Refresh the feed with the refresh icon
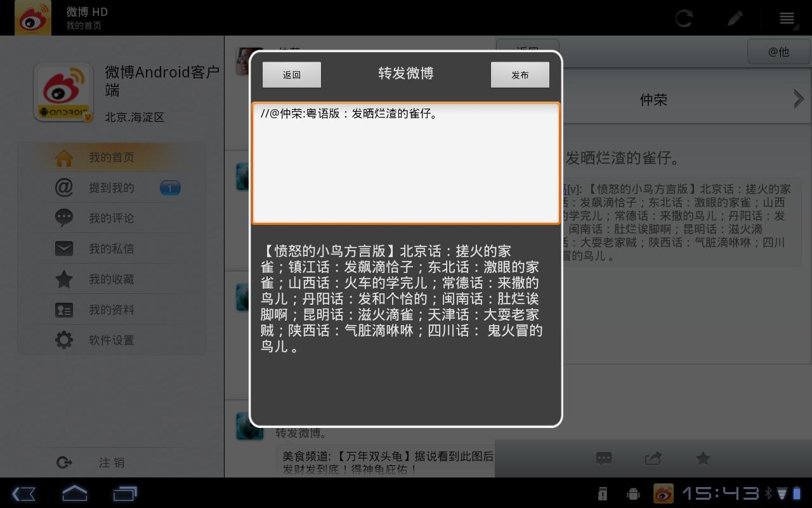 (684, 18)
